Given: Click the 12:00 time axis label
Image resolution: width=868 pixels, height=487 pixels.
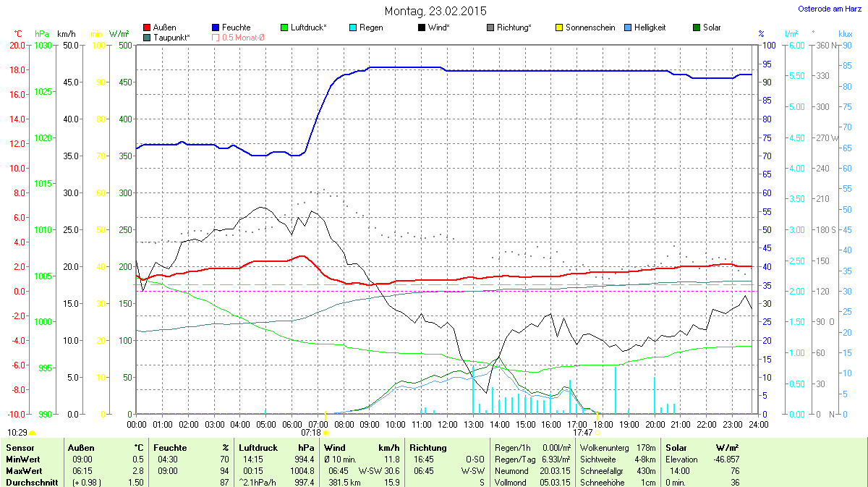Looking at the screenshot, I should coord(448,423).
